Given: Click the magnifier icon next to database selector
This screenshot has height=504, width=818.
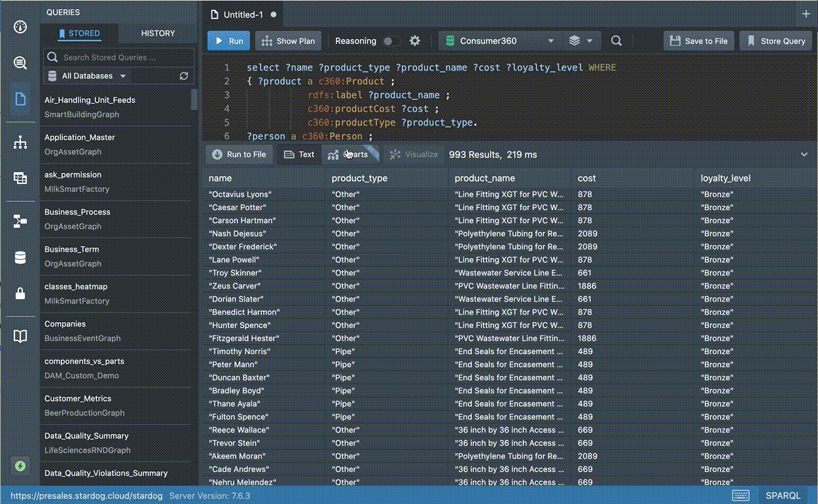Looking at the screenshot, I should [x=616, y=41].
